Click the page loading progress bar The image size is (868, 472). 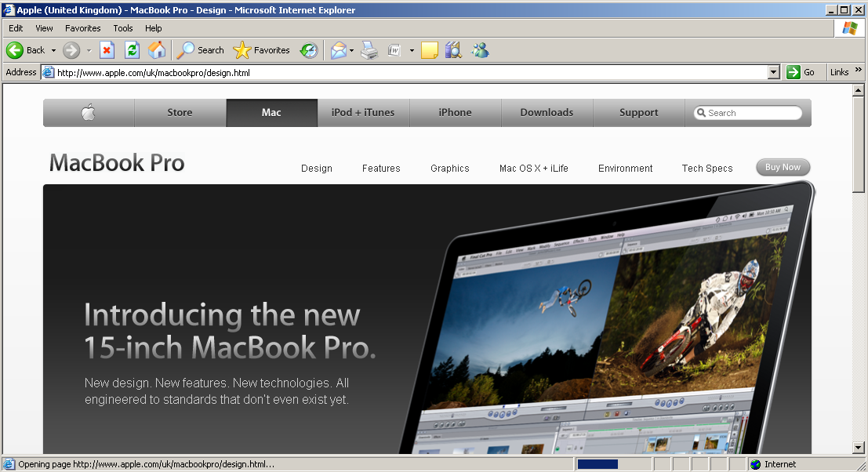[x=613, y=464]
